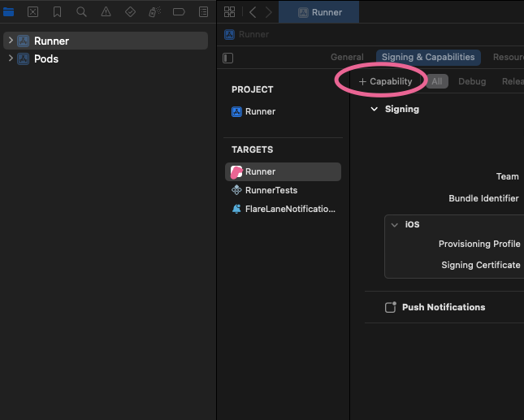Select the All configurations filter
524x420 pixels.
click(437, 81)
